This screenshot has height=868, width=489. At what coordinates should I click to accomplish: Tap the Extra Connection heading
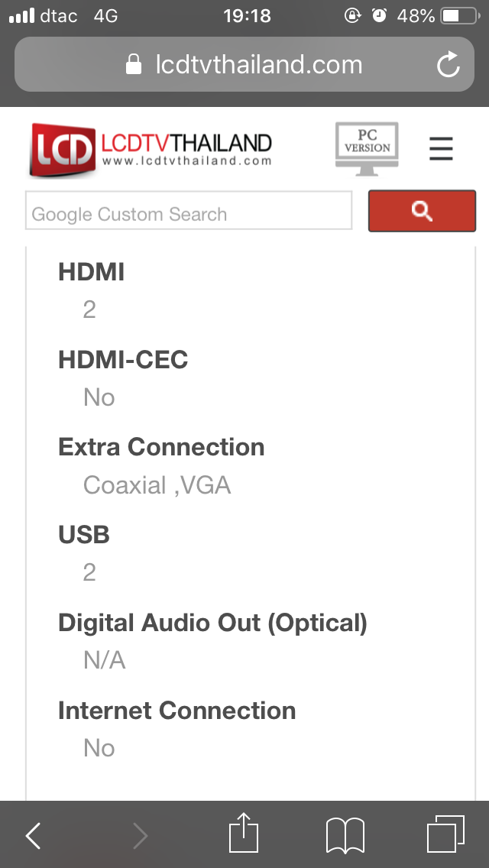click(161, 447)
